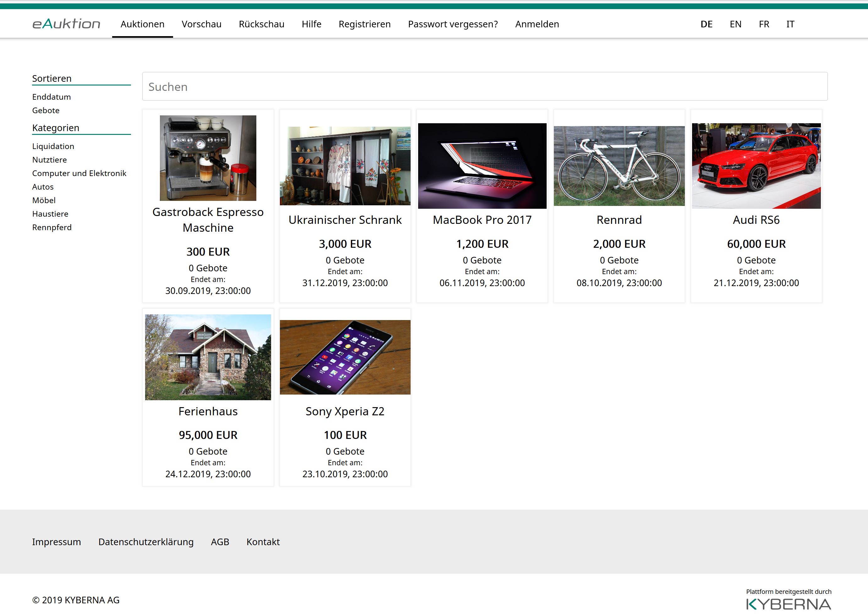This screenshot has width=868, height=614.
Task: Open the Rückschau menu item
Action: [x=261, y=24]
